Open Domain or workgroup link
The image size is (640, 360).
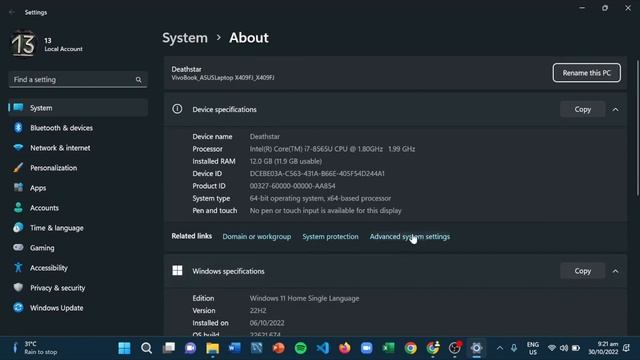[257, 237]
